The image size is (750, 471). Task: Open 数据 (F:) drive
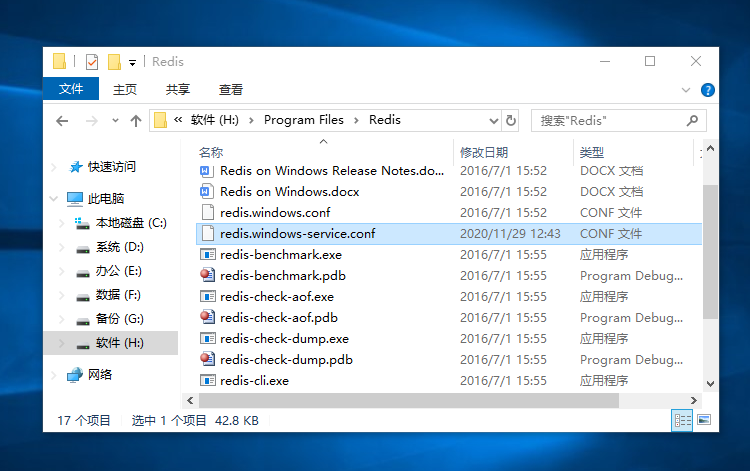coord(118,295)
